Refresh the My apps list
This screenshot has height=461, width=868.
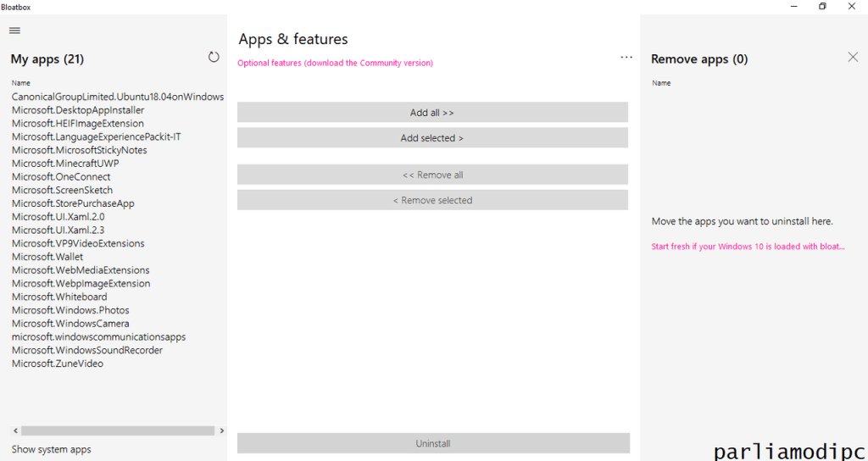214,57
